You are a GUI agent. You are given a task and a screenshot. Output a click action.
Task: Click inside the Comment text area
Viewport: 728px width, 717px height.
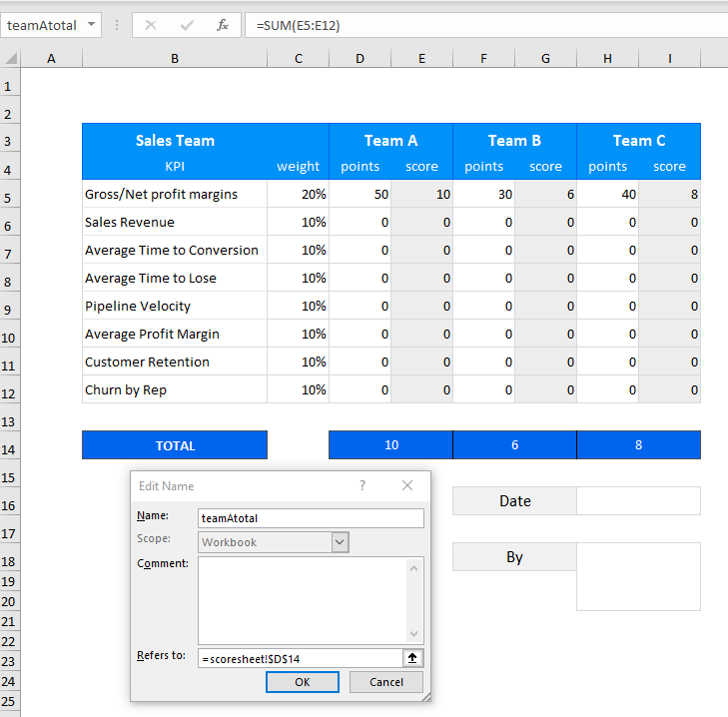[x=302, y=600]
